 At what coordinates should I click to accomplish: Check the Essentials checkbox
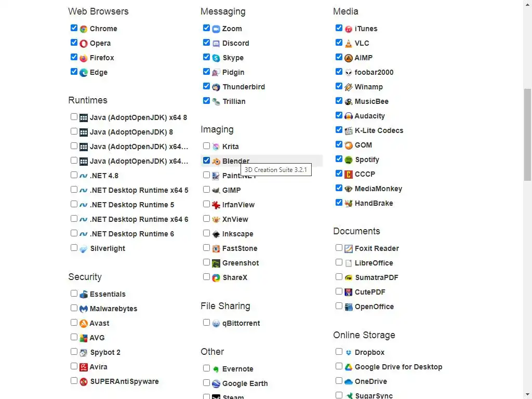pos(74,293)
